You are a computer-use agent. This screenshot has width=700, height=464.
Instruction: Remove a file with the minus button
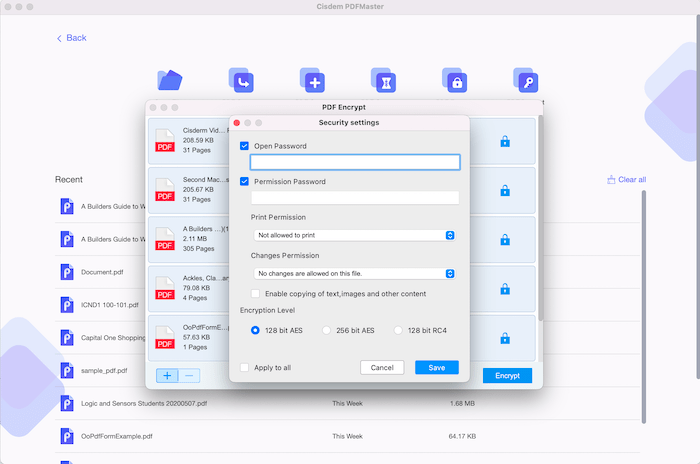pos(189,376)
